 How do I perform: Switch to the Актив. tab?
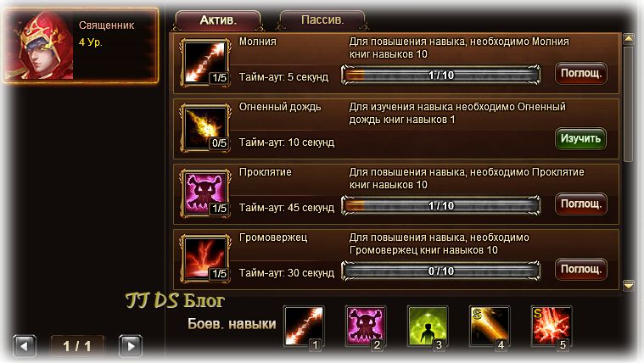tap(218, 20)
